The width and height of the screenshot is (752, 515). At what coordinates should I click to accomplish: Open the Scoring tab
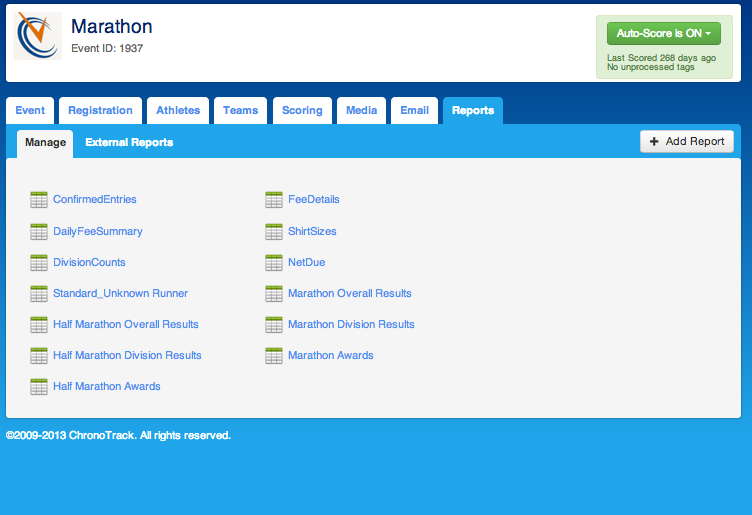[302, 111]
